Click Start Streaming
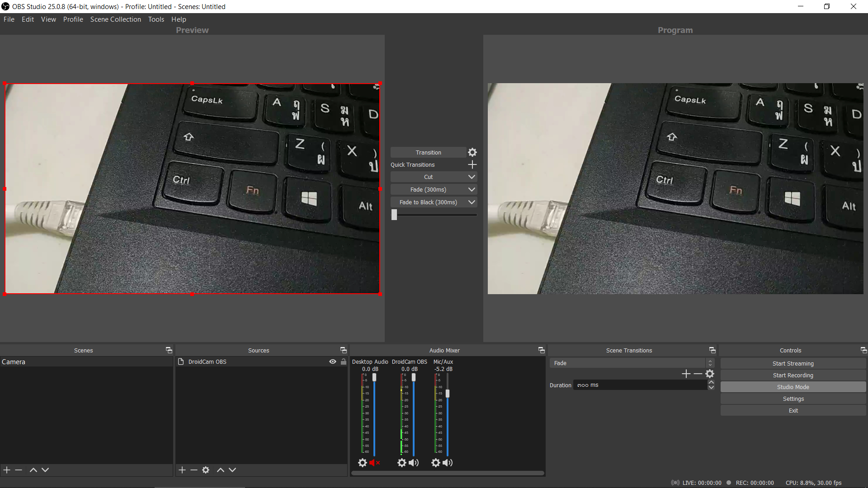This screenshot has width=868, height=488. coord(793,363)
